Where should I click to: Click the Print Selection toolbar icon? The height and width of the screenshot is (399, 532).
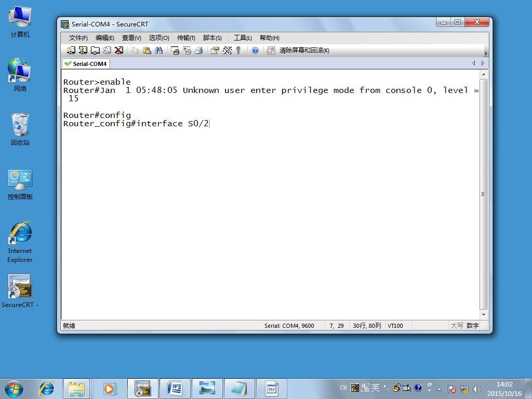[187, 50]
